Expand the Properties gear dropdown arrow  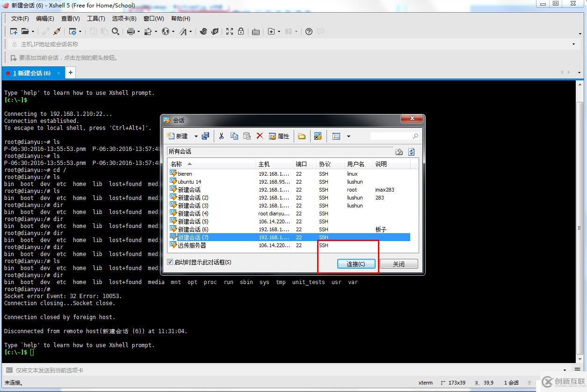click(80, 32)
